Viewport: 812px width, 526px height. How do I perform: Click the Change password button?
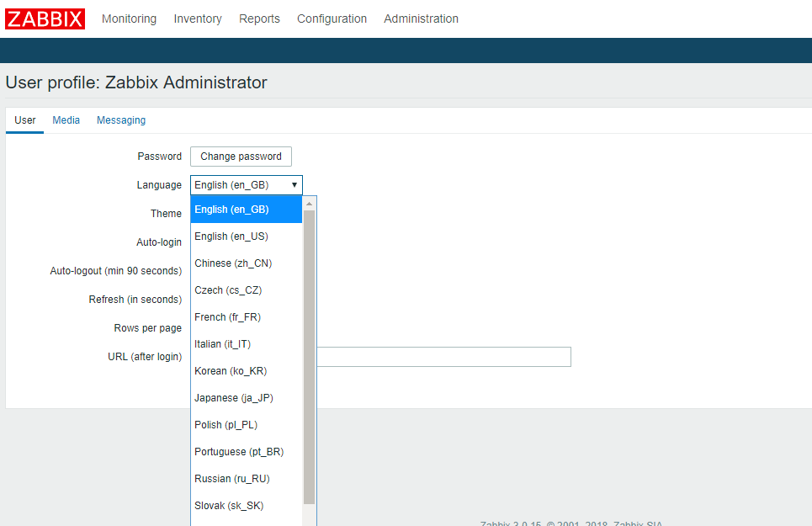[241, 157]
